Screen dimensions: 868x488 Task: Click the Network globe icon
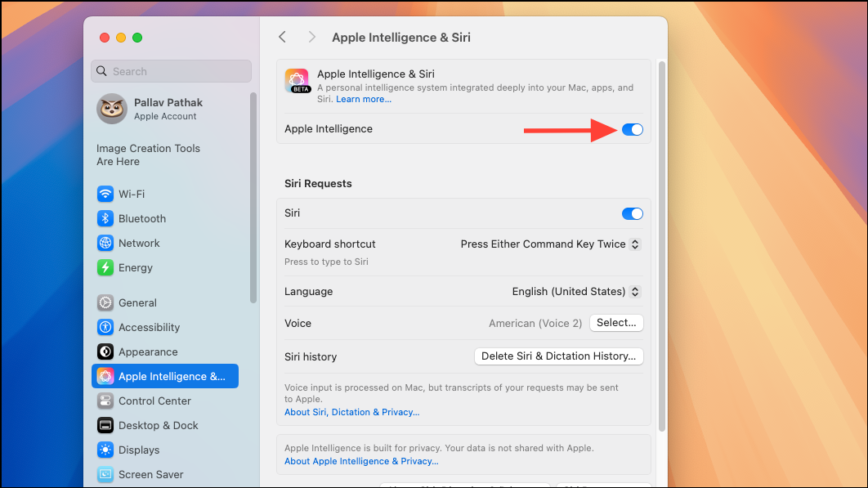click(105, 243)
